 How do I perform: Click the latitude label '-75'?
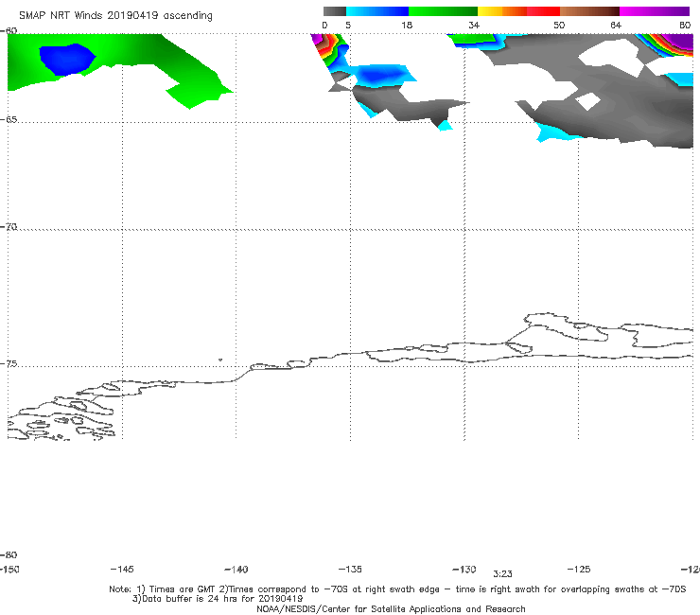9,364
